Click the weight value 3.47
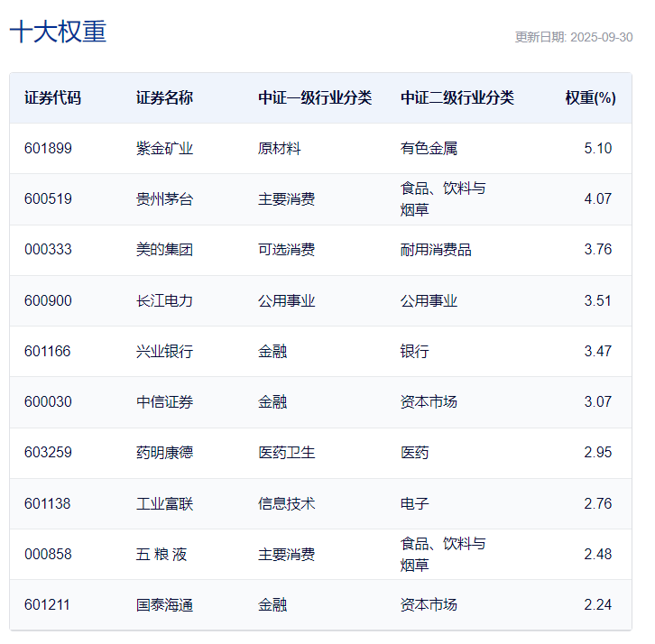655x644 pixels. click(x=598, y=351)
